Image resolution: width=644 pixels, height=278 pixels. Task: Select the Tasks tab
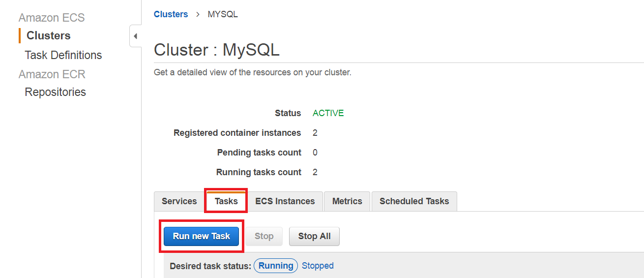click(226, 201)
